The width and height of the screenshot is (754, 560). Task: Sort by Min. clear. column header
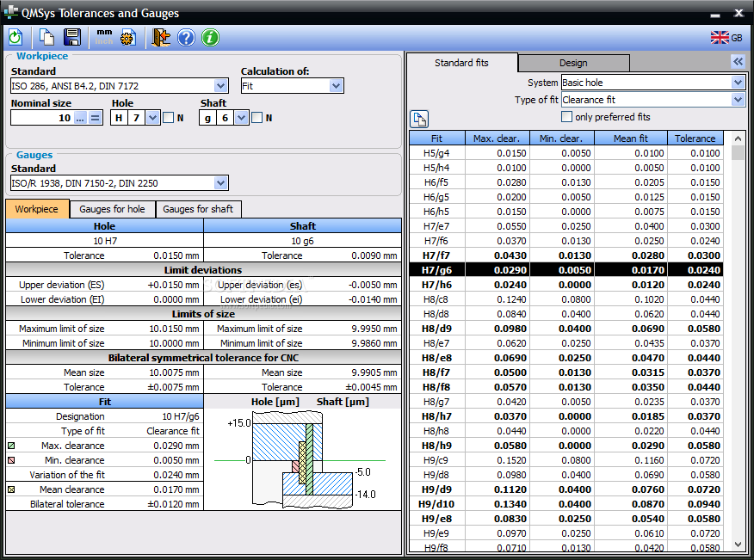coord(561,138)
